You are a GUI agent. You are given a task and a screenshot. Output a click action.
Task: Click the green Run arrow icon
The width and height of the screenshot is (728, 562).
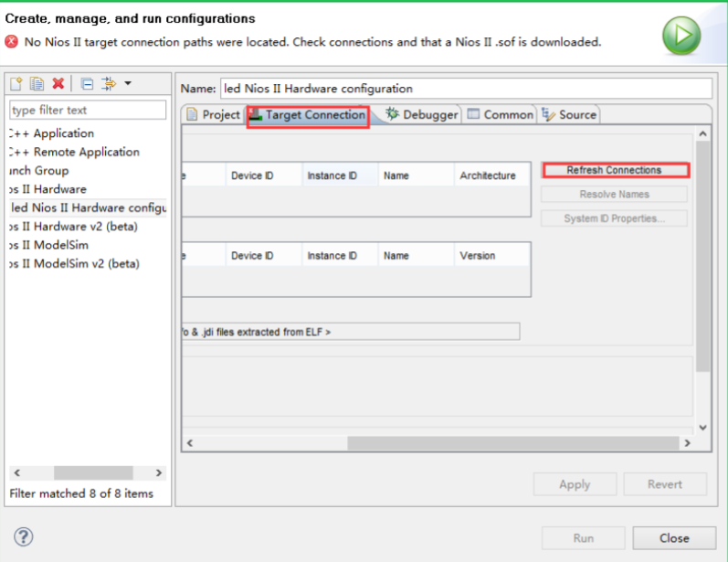[681, 35]
